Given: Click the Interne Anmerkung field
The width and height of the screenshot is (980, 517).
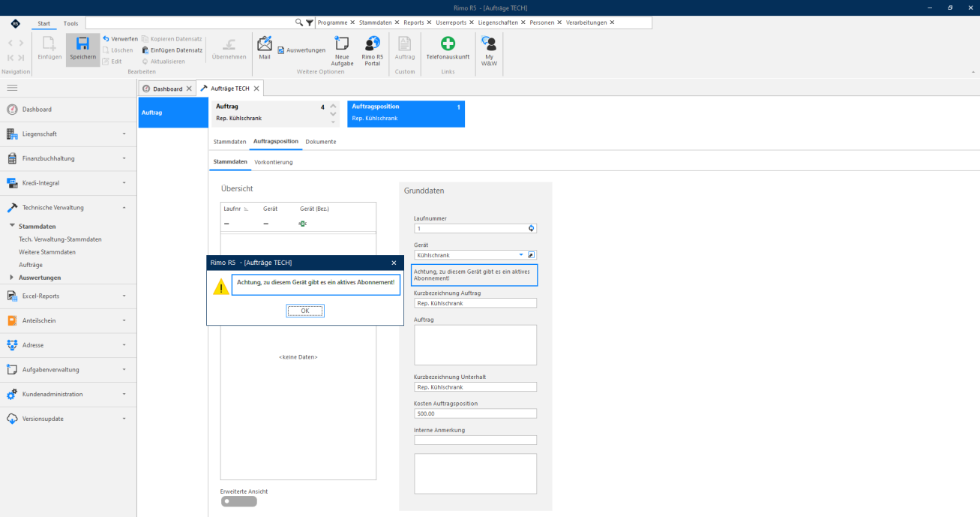Looking at the screenshot, I should coord(475,440).
